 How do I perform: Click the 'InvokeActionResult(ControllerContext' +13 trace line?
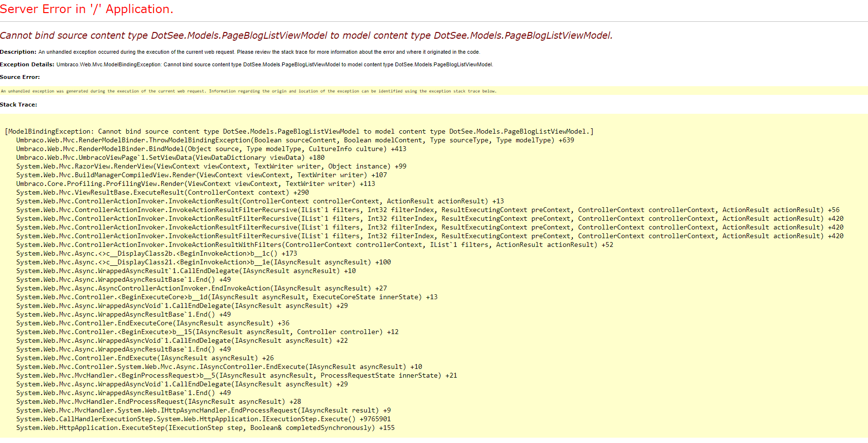tap(260, 201)
